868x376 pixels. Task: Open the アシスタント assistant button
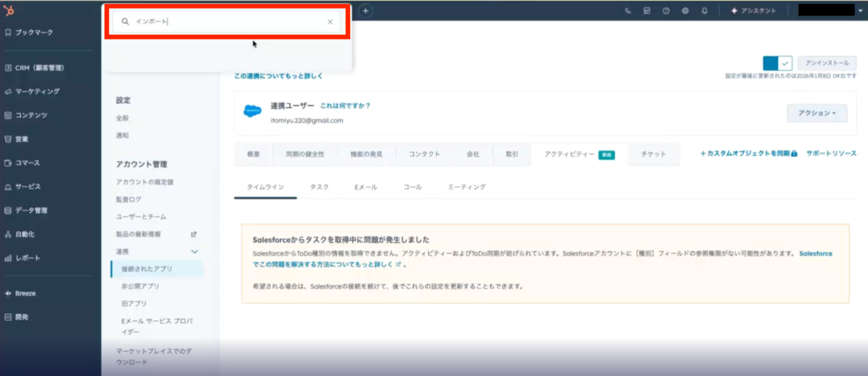pyautogui.click(x=753, y=11)
